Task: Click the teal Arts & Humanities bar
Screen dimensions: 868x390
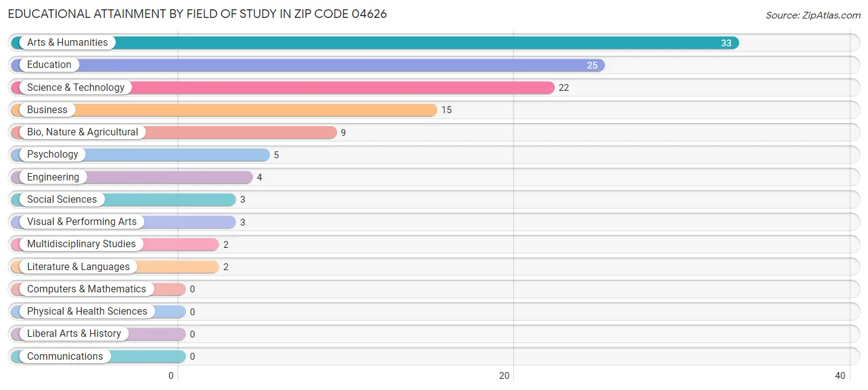Action: [x=375, y=43]
